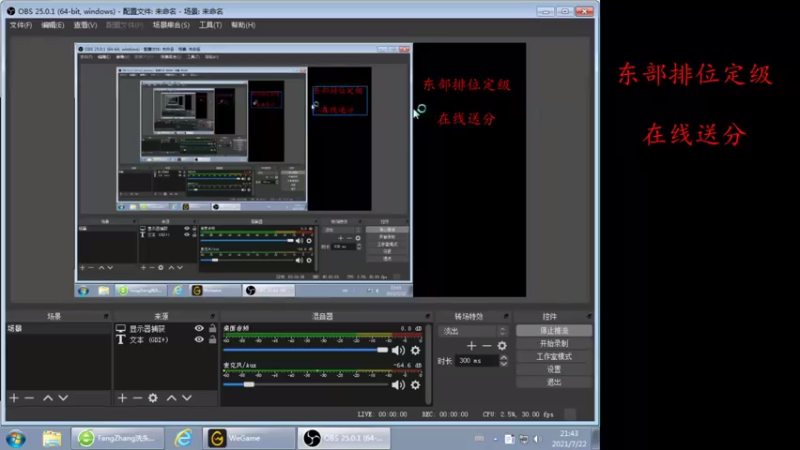This screenshot has height=450, width=800.
Task: Add a new scene with the plus icon
Action: click(x=14, y=397)
